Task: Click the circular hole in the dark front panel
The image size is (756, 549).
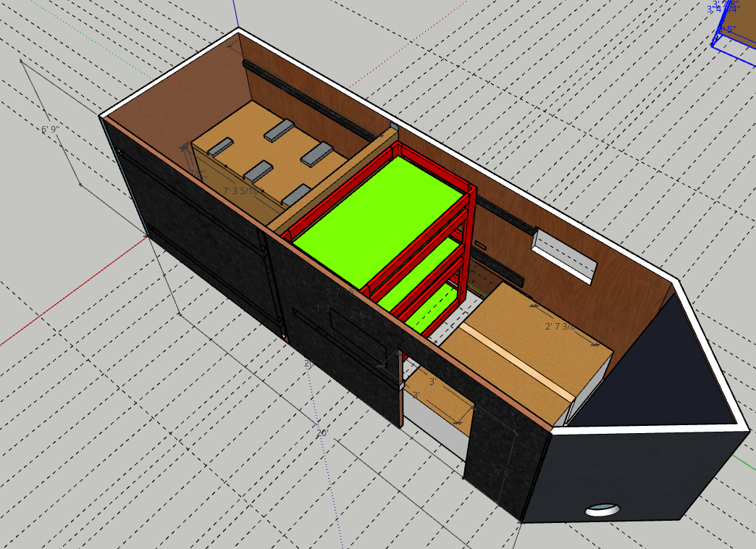Action: coord(602,509)
